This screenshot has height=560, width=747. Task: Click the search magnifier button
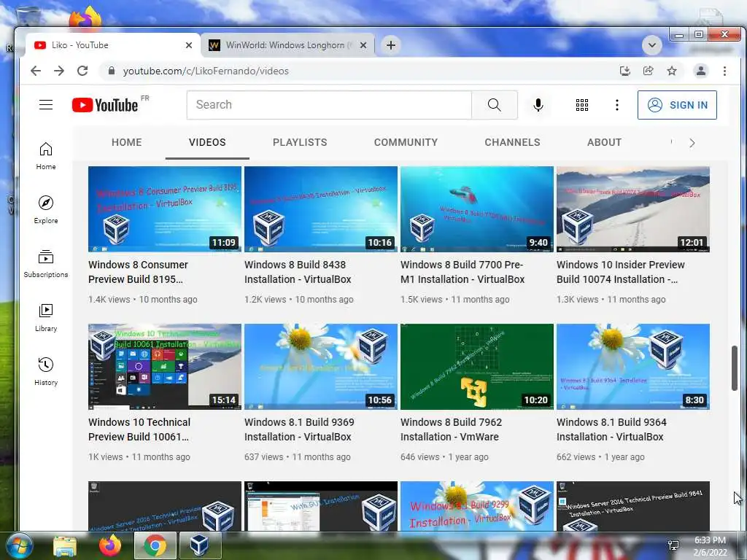click(495, 105)
